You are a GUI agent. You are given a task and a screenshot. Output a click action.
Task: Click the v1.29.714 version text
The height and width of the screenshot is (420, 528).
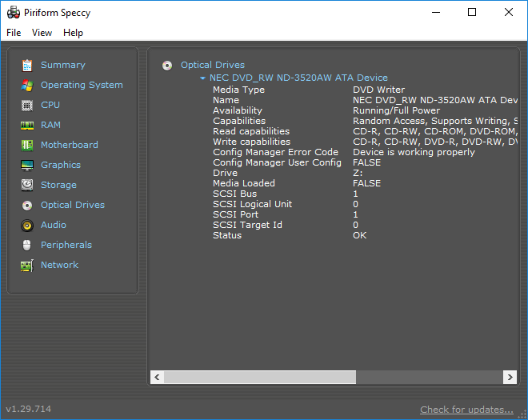[x=29, y=409]
